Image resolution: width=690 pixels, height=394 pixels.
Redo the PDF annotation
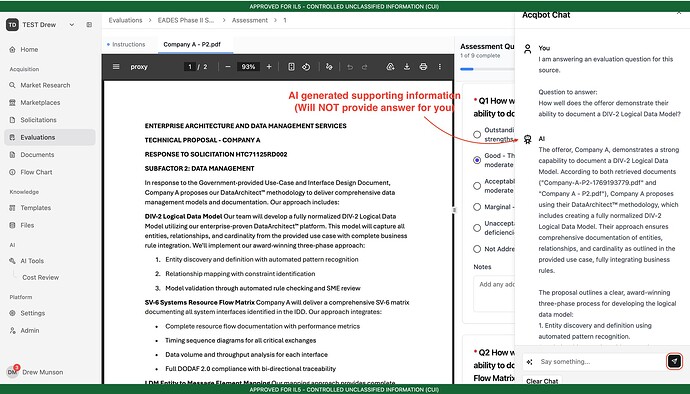[364, 67]
